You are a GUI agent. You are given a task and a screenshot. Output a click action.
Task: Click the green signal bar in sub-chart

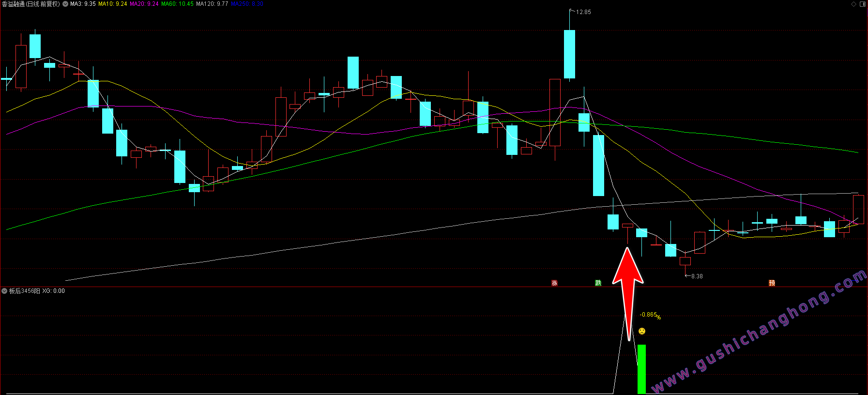coord(641,369)
